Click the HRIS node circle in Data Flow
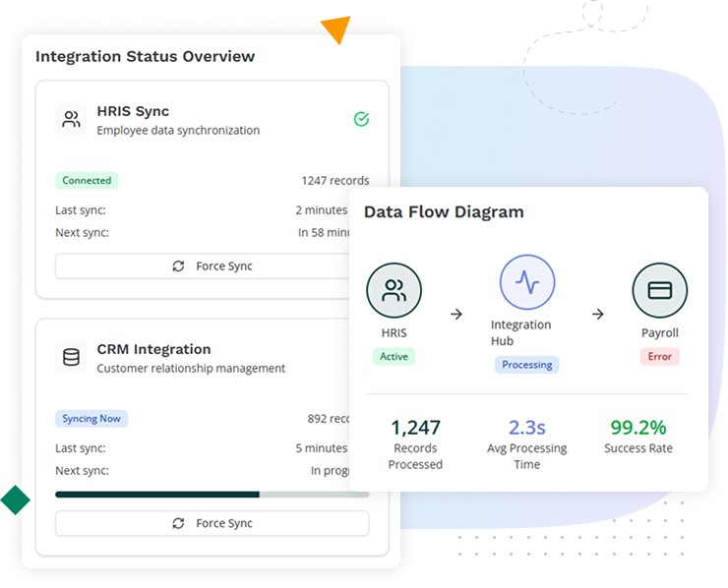This screenshot has width=728, height=588. 394,290
